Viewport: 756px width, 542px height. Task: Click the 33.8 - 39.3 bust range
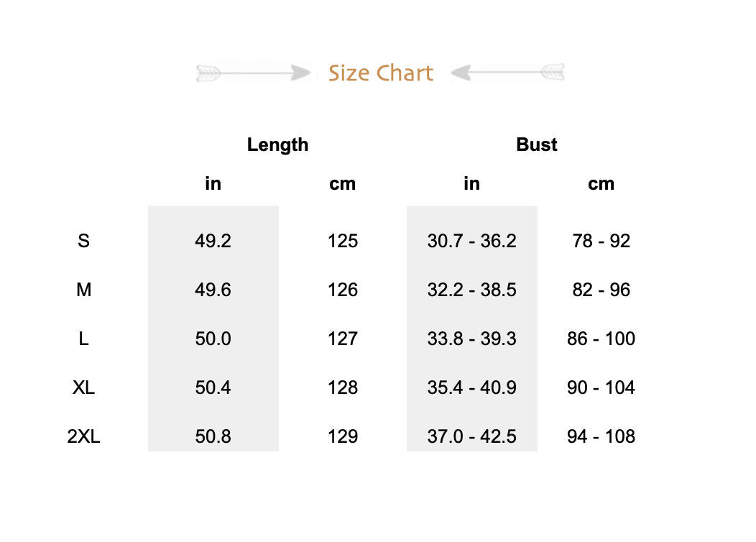pos(471,339)
